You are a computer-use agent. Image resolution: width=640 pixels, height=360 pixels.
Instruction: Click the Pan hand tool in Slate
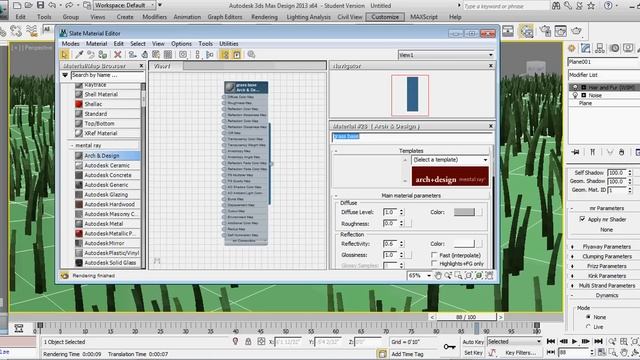coord(438,276)
